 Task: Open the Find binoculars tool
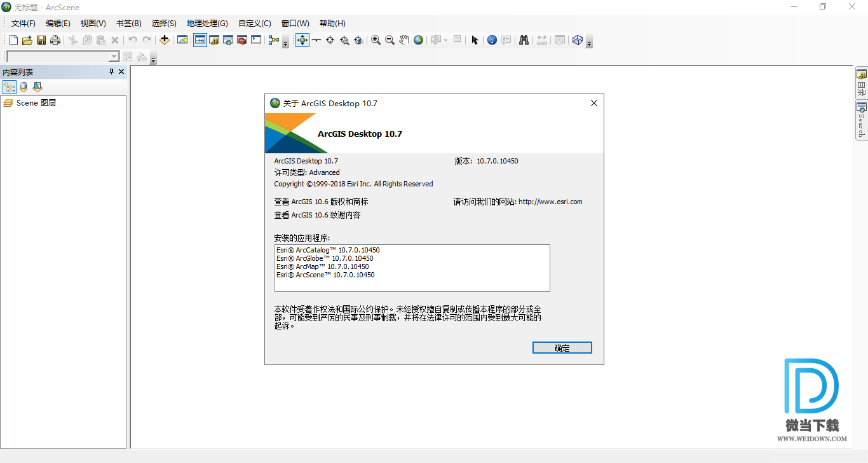point(524,40)
